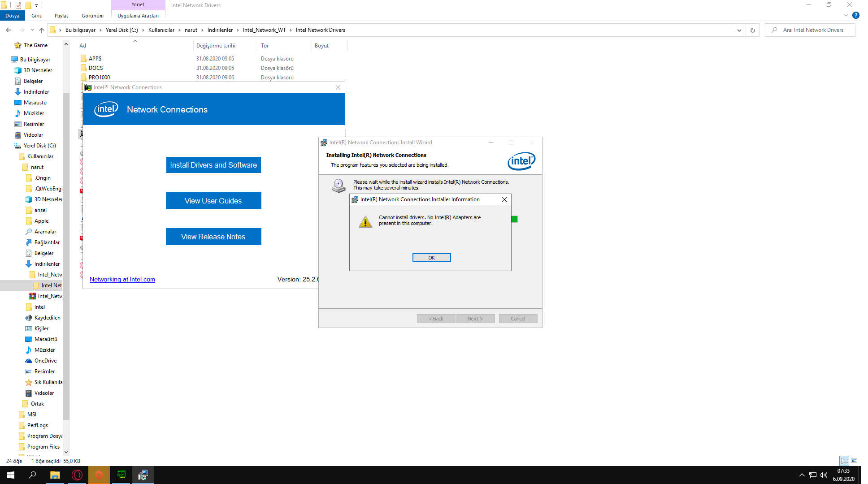Open Müzikler under Bu bilgisayar
This screenshot has height=484, width=868.
tap(34, 113)
